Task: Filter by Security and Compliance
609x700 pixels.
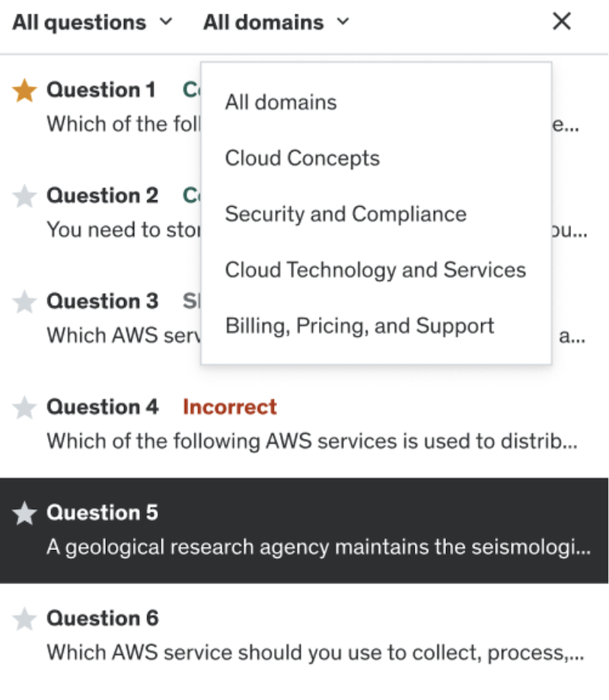Action: click(346, 214)
